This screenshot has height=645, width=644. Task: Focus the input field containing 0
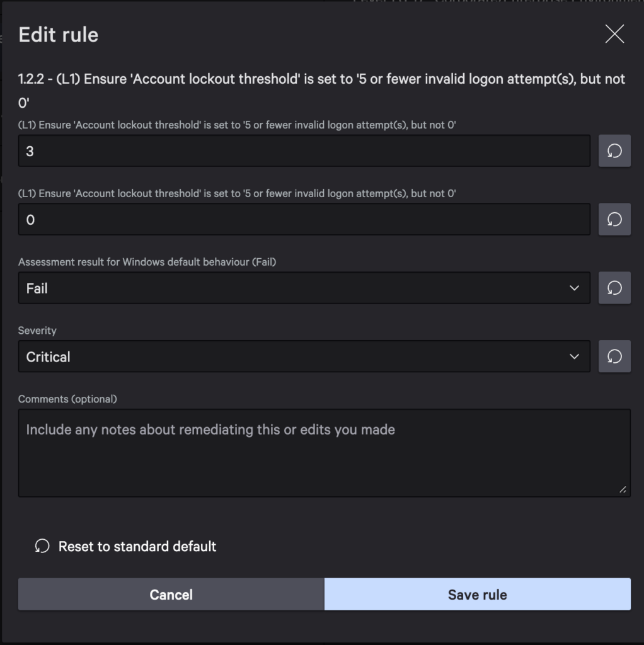[304, 219]
